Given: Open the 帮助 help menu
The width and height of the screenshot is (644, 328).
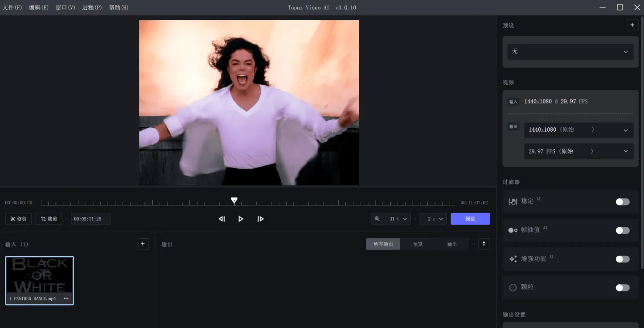Looking at the screenshot, I should (118, 7).
